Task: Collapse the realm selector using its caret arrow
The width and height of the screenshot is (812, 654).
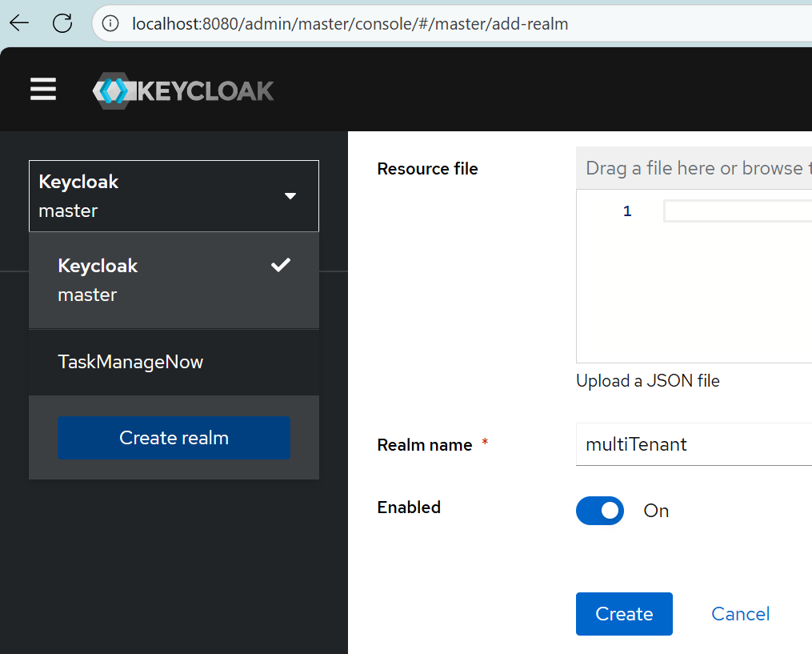Action: (290, 196)
